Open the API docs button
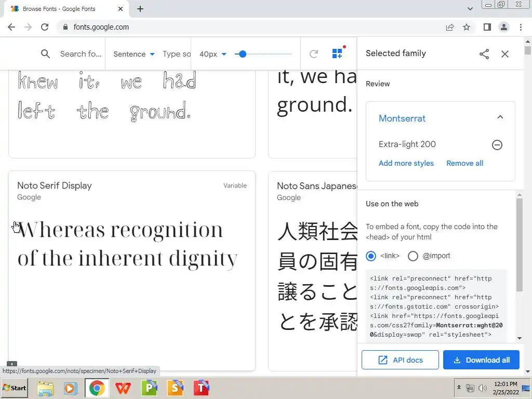 400,360
